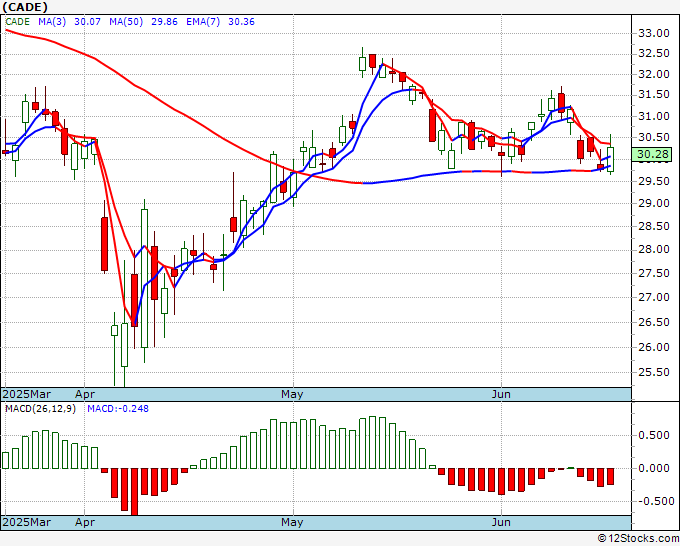Screen dimensions: 680x546
Task: Click May on the MACD panel axis
Action: coord(292,523)
